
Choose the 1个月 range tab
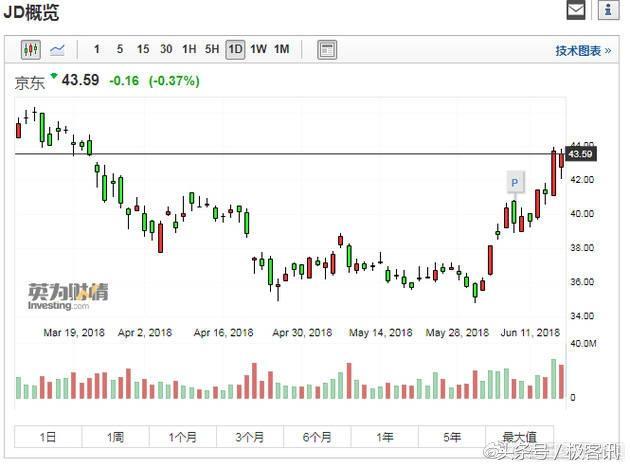coord(183,436)
